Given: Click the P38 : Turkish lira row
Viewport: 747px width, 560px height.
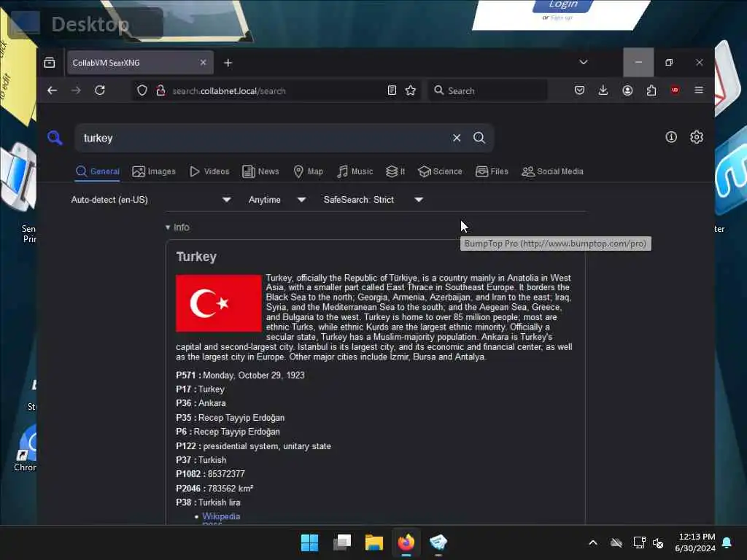Looking at the screenshot, I should 208,502.
